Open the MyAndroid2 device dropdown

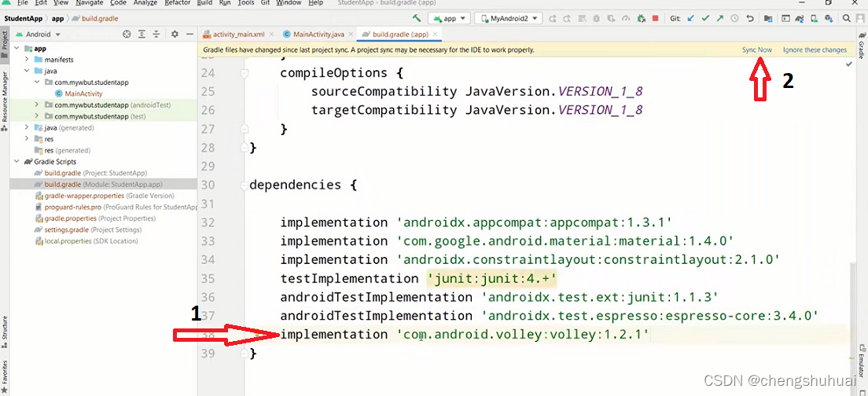(509, 18)
